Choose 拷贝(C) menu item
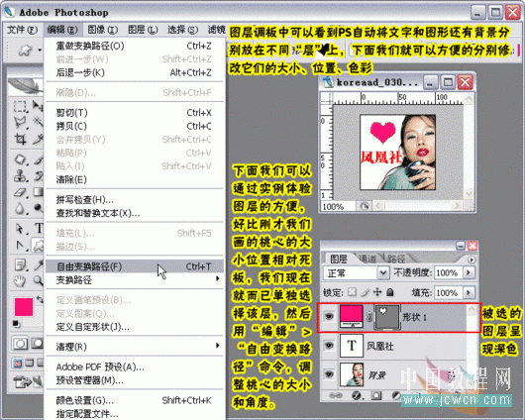Viewport: 525px width, 420px height. tap(135, 126)
